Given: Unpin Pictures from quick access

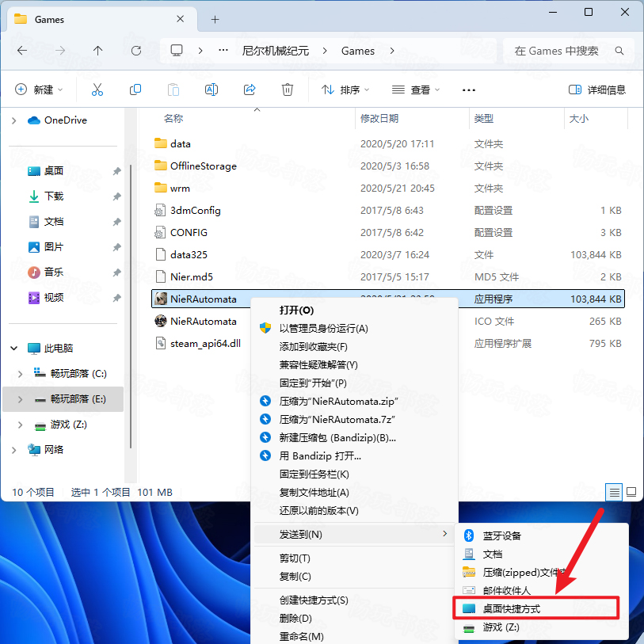Looking at the screenshot, I should pos(116,247).
